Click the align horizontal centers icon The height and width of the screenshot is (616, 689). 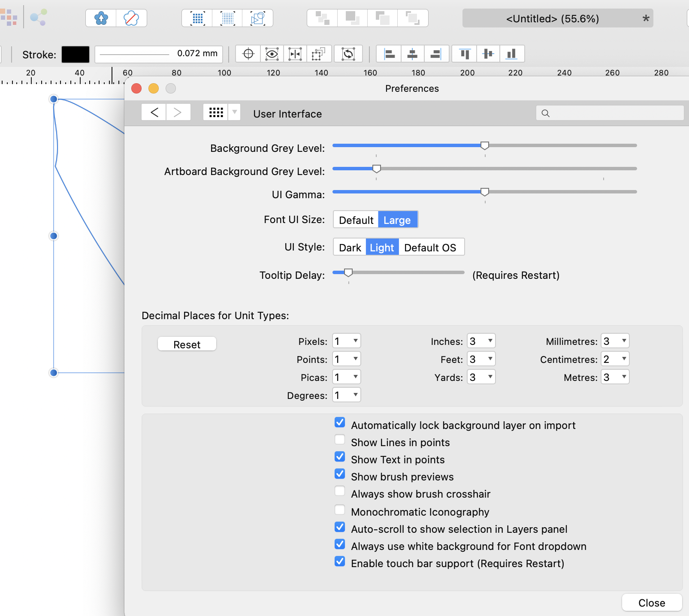click(x=412, y=54)
